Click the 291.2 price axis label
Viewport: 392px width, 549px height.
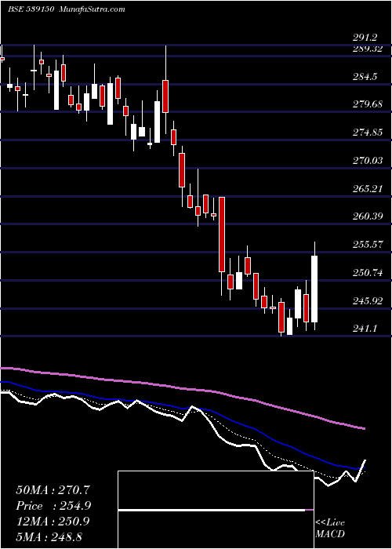[365, 38]
